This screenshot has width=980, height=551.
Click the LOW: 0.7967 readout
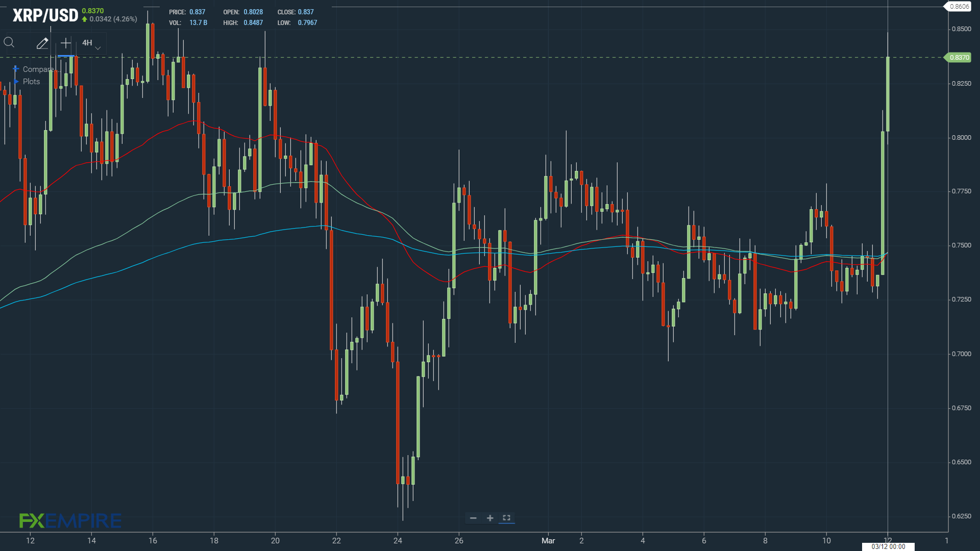pyautogui.click(x=298, y=23)
